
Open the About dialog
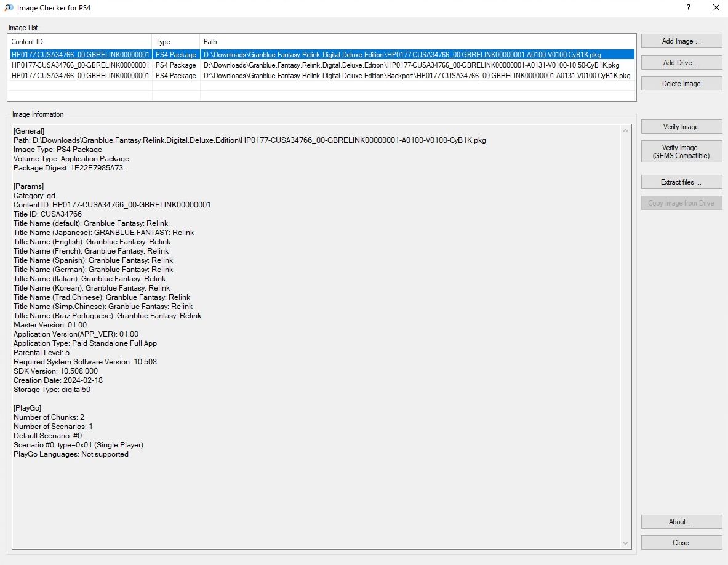click(x=681, y=522)
